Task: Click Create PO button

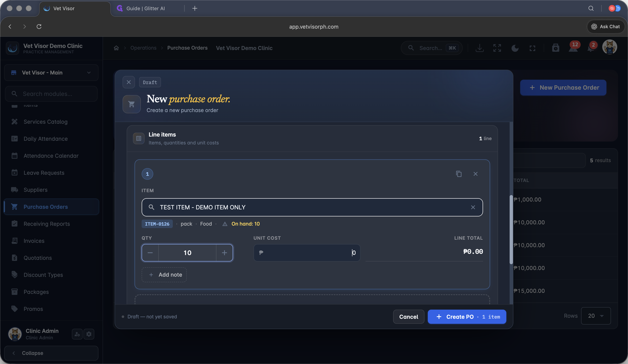Action: pyautogui.click(x=467, y=317)
